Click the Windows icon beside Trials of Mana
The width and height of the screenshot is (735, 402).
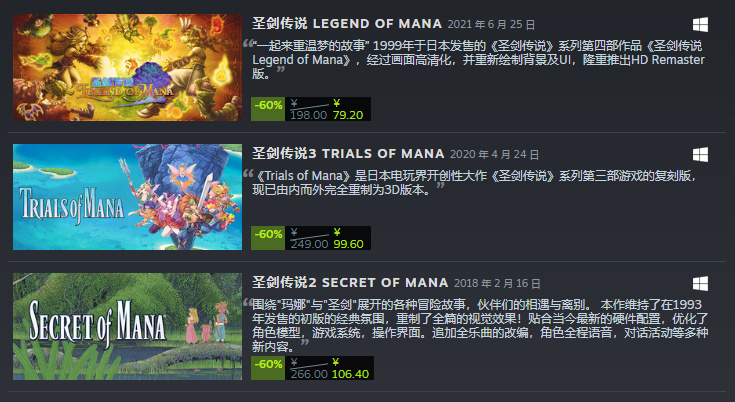tap(700, 155)
